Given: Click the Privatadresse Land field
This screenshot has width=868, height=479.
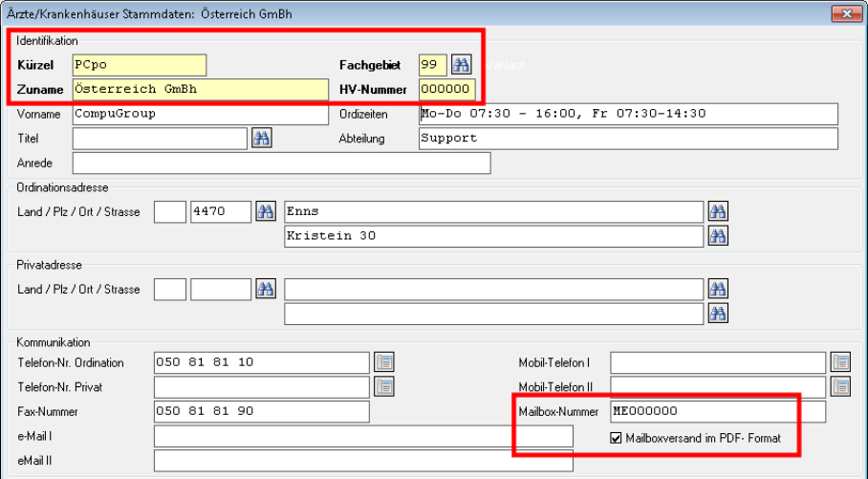Looking at the screenshot, I should coord(170,289).
